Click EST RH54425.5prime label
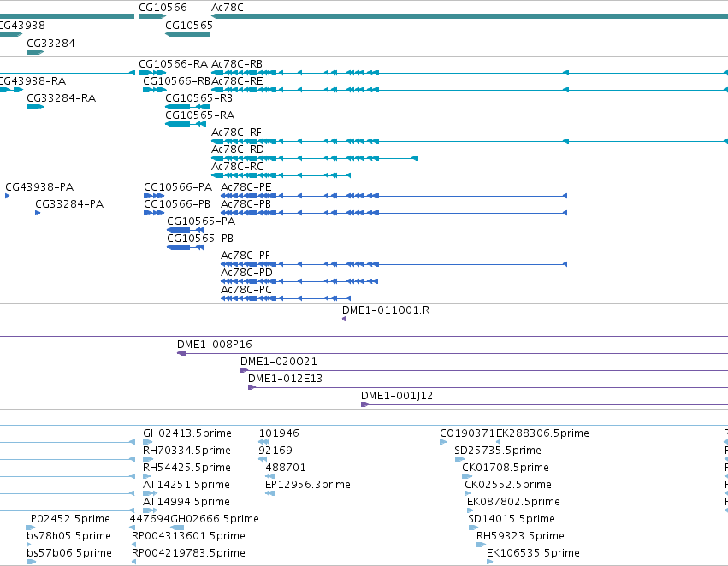 [x=186, y=468]
